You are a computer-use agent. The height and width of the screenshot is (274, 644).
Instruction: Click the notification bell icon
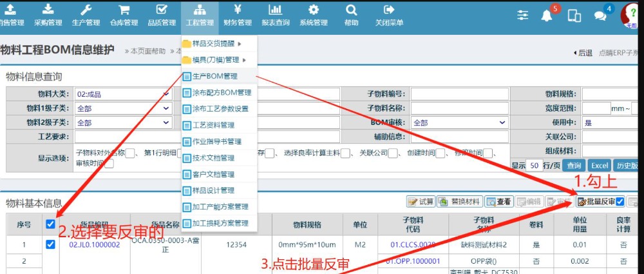pyautogui.click(x=547, y=16)
